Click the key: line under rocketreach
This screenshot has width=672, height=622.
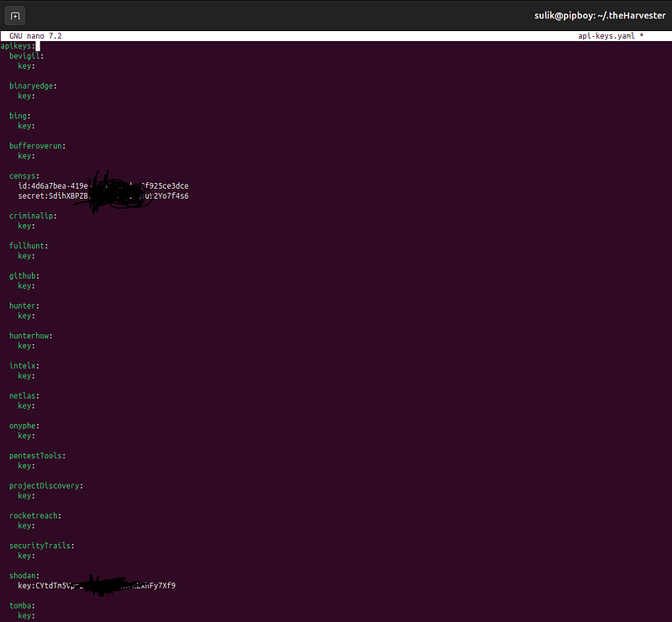coord(27,525)
